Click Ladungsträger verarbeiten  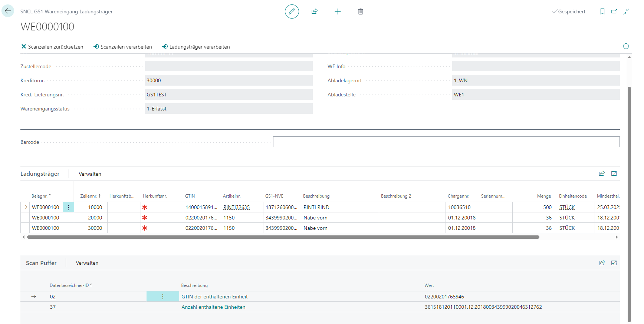coord(196,47)
